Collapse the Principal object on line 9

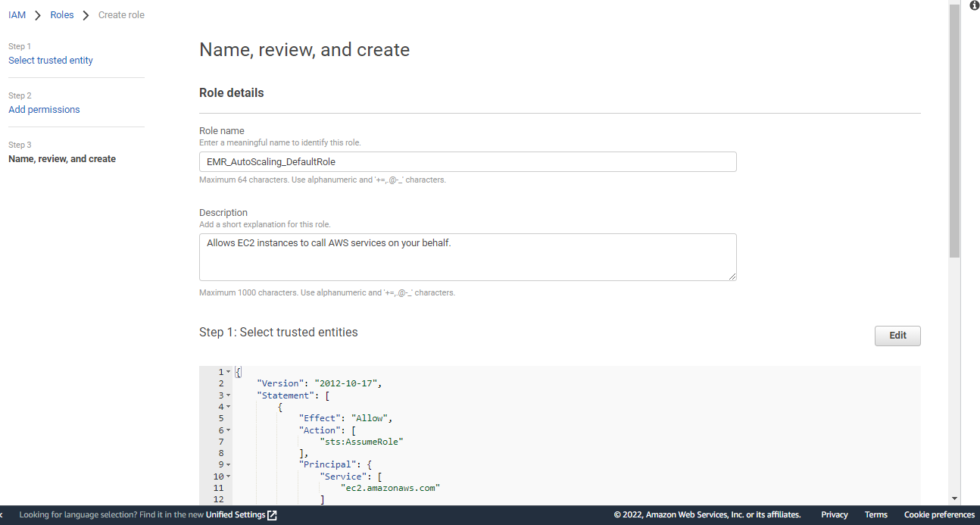(229, 464)
